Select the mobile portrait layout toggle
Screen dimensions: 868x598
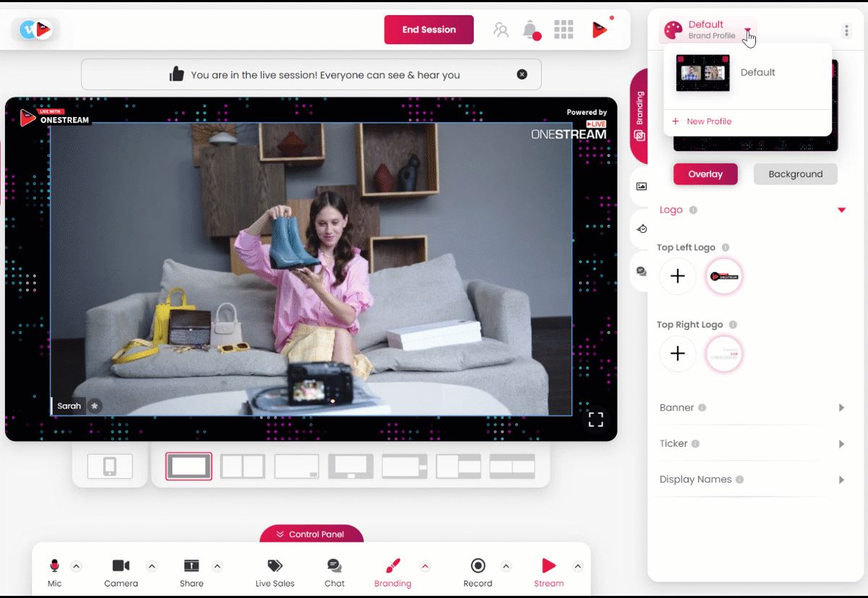tap(110, 466)
